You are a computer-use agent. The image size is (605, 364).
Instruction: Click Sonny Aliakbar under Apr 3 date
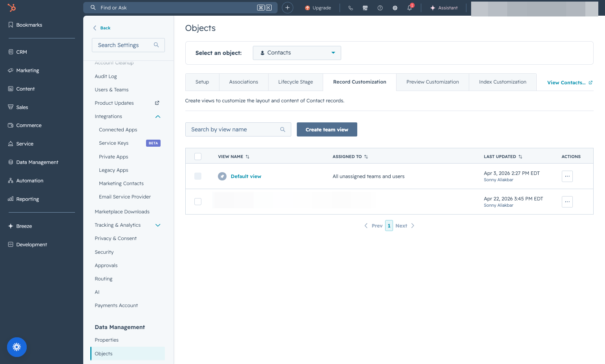(499, 180)
